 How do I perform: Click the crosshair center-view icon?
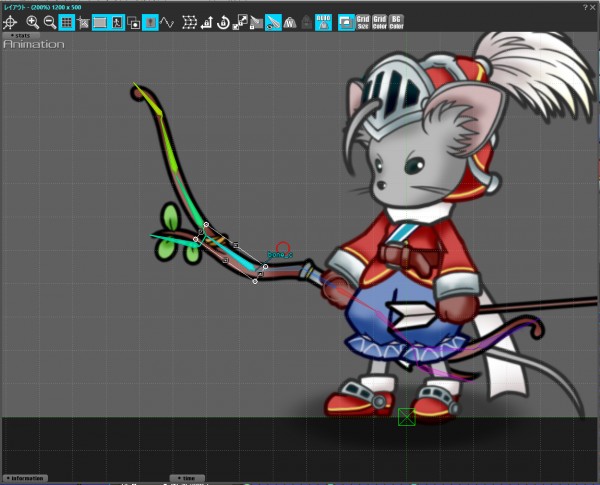tap(10, 23)
